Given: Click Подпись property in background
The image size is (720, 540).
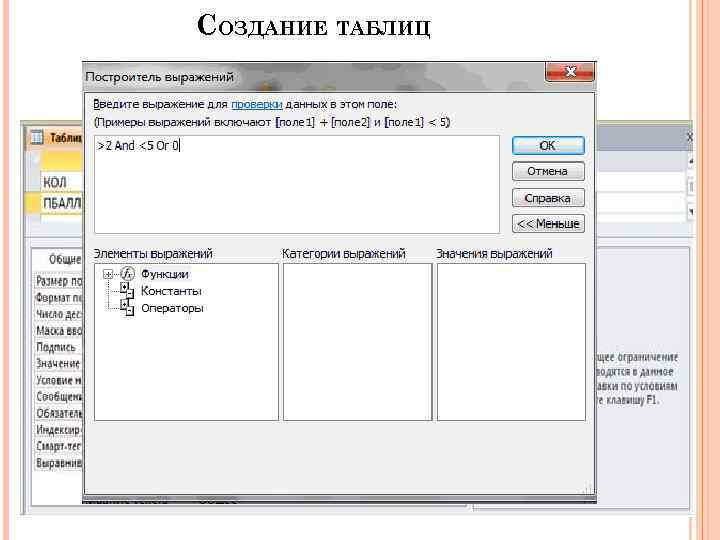Looking at the screenshot, I should pyautogui.click(x=58, y=347).
